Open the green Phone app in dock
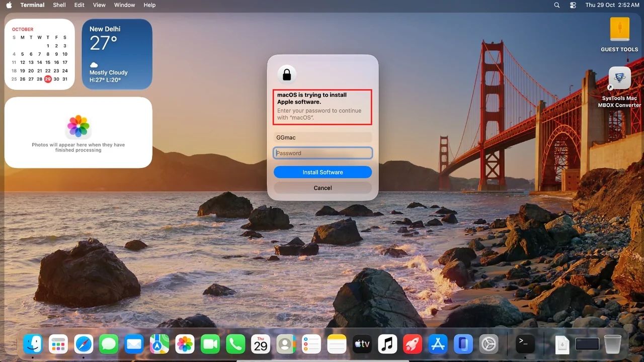The height and width of the screenshot is (362, 644). (235, 344)
